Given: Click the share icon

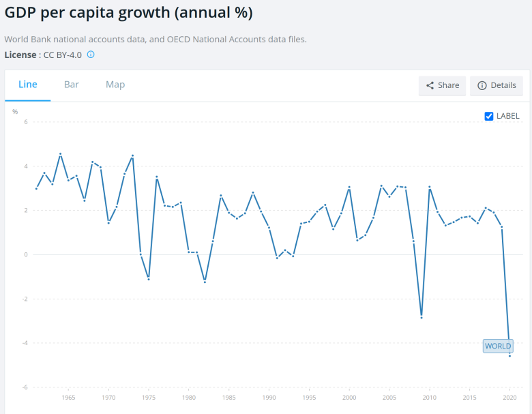Looking at the screenshot, I should tap(430, 85).
